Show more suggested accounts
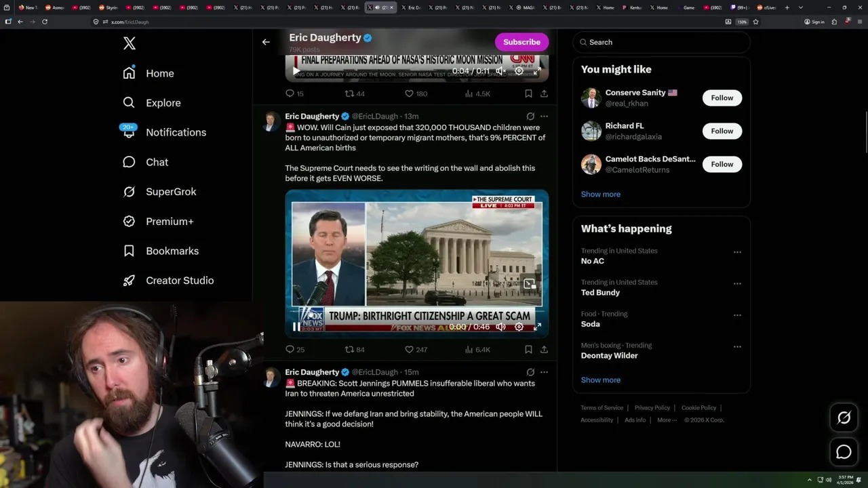 click(x=601, y=194)
